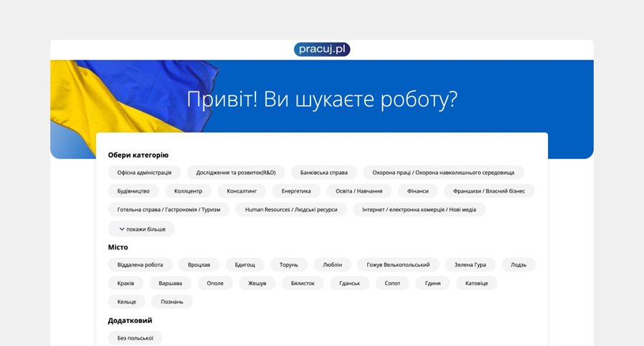Choose 'Готельна справа / Гастрономія / Туризм'
This screenshot has height=346, width=644.
coord(169,210)
